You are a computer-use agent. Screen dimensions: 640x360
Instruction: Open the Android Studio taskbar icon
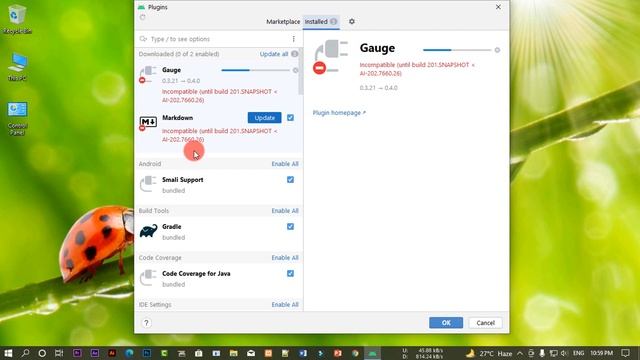pos(372,353)
